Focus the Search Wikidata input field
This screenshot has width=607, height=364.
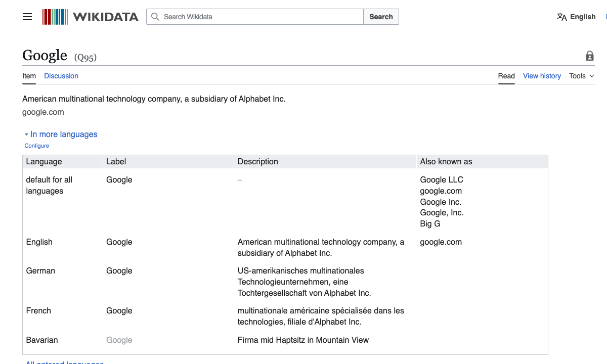pos(255,17)
